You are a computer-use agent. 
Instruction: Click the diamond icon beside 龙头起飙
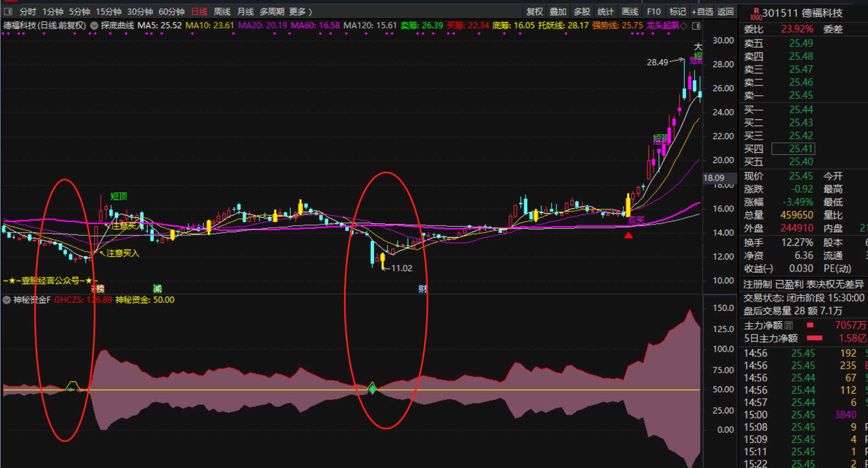click(684, 26)
